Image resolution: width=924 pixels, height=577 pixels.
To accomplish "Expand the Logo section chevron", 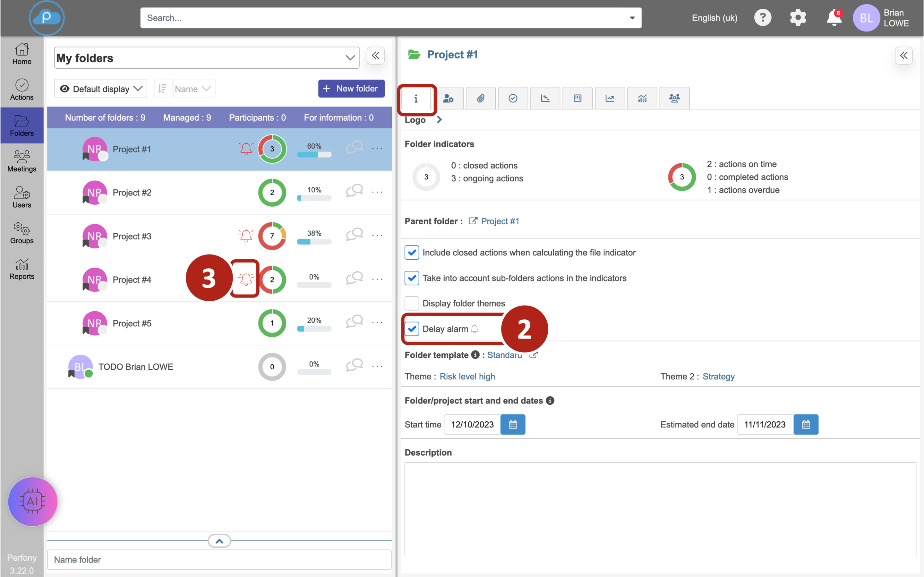I will click(x=439, y=120).
